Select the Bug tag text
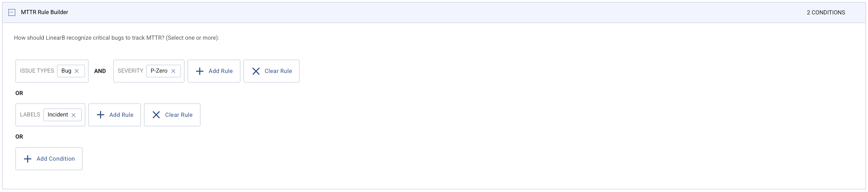Screen dimensions: 868x192 66,71
